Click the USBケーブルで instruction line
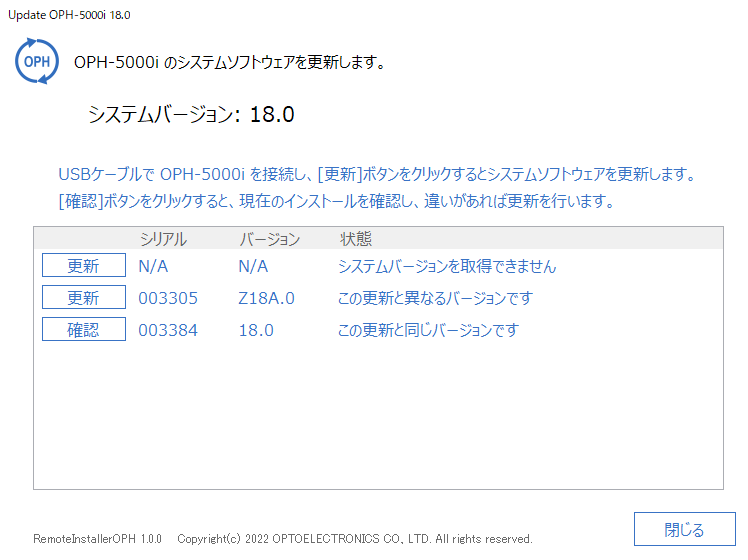748x560 pixels. coord(377,174)
